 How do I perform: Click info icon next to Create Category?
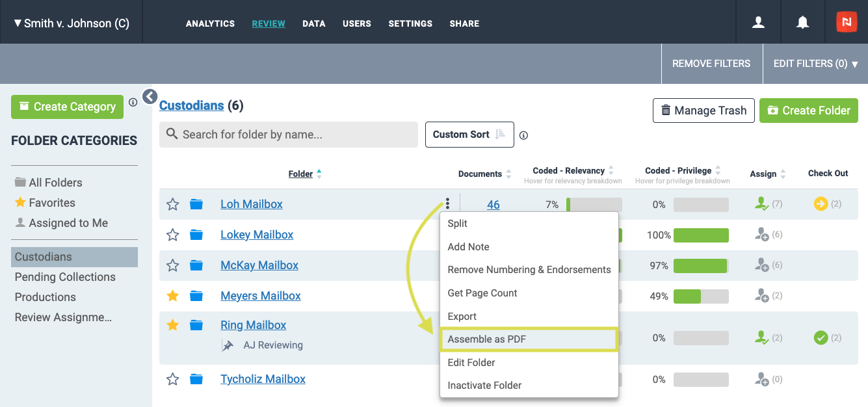(133, 102)
